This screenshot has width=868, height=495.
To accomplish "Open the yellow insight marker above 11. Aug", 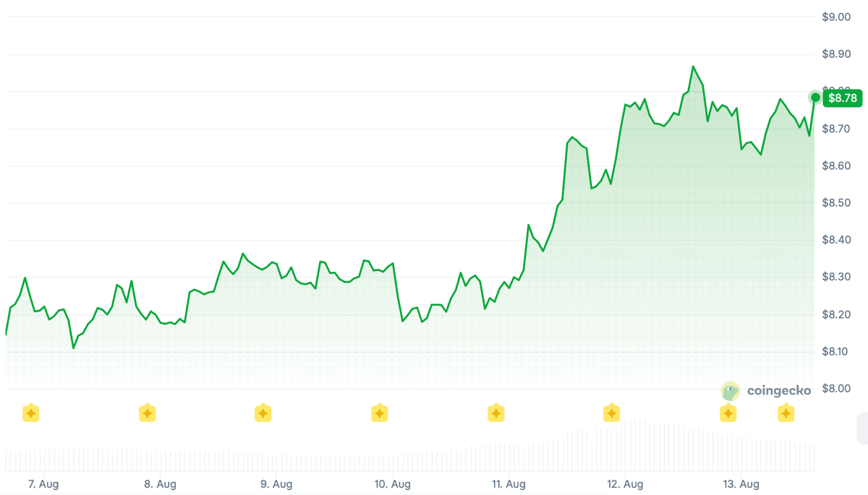I will pos(495,413).
